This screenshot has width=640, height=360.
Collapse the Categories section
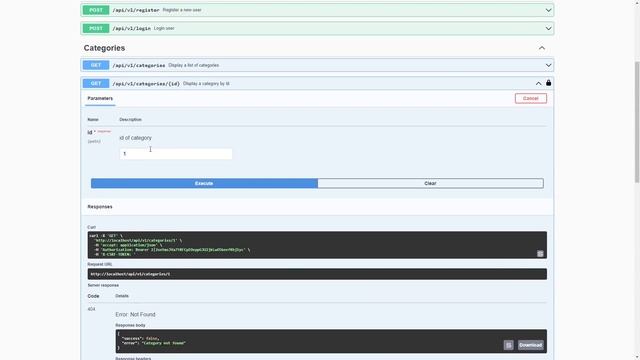pos(542,48)
